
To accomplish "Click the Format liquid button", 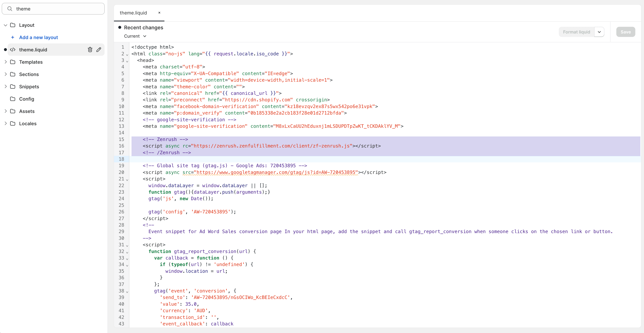I will [577, 32].
